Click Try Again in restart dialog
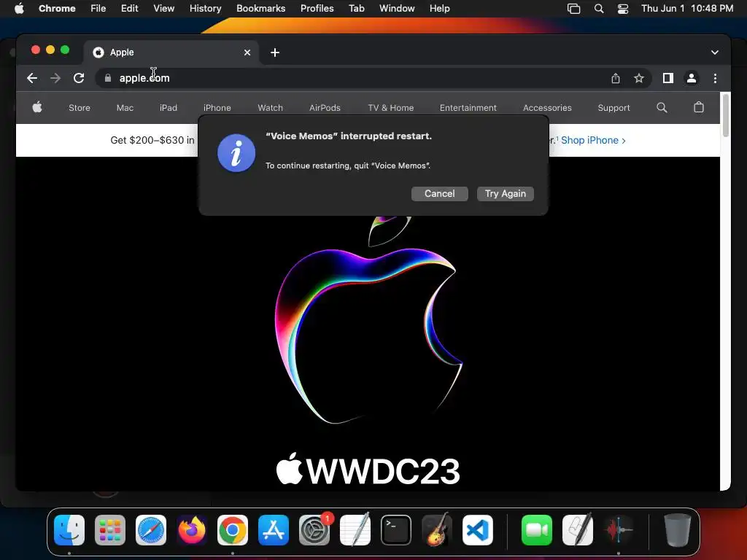The width and height of the screenshot is (747, 560). coord(505,194)
